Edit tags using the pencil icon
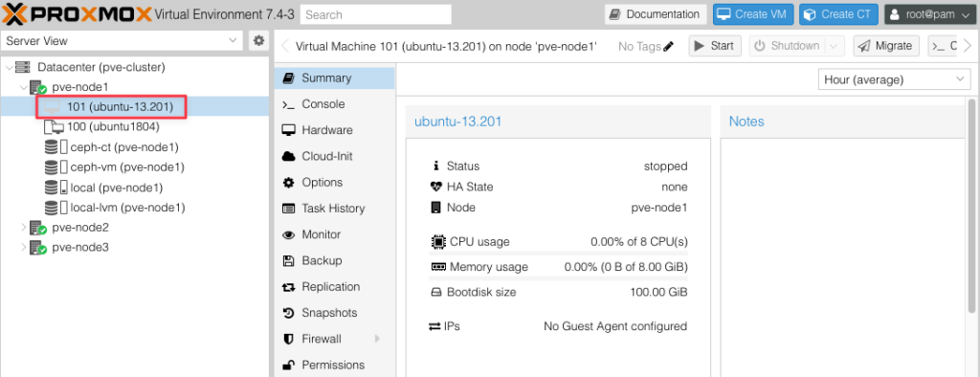 click(x=669, y=46)
